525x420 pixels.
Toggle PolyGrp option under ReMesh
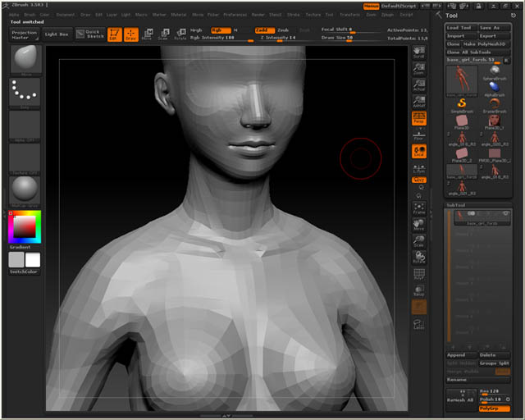pos(495,409)
